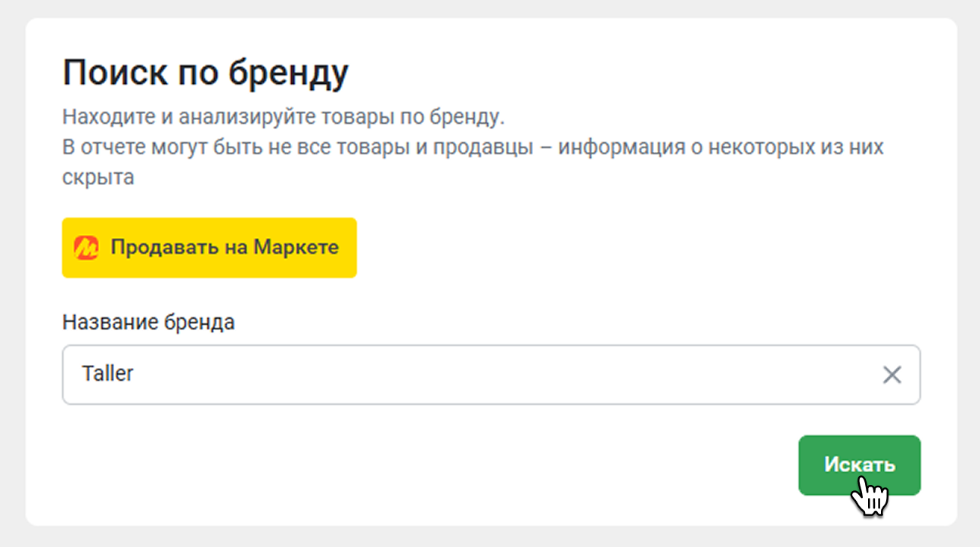Screen dimensions: 980x547
Task: Click the word "скрыта" ending the description
Action: pyautogui.click(x=98, y=177)
